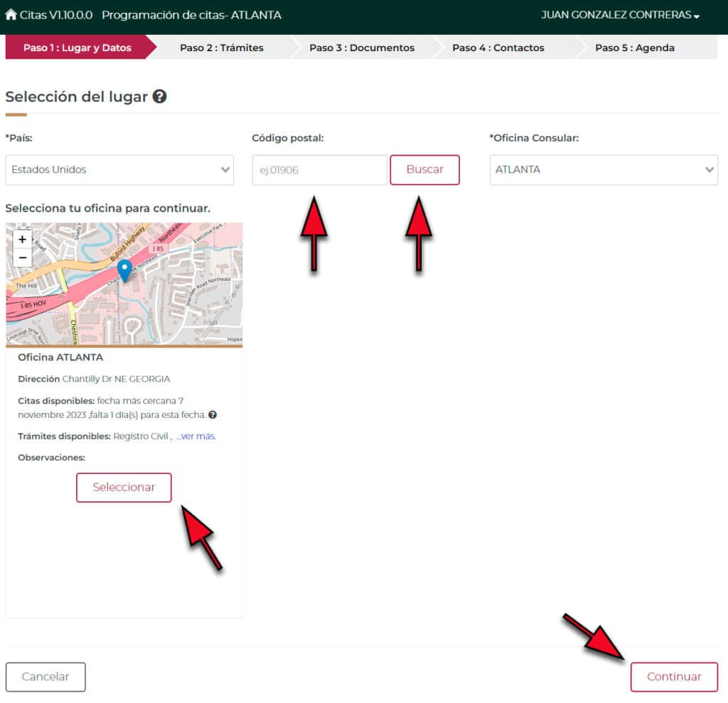Select Paso 4: Contactos step
This screenshot has height=703, width=728.
(498, 48)
